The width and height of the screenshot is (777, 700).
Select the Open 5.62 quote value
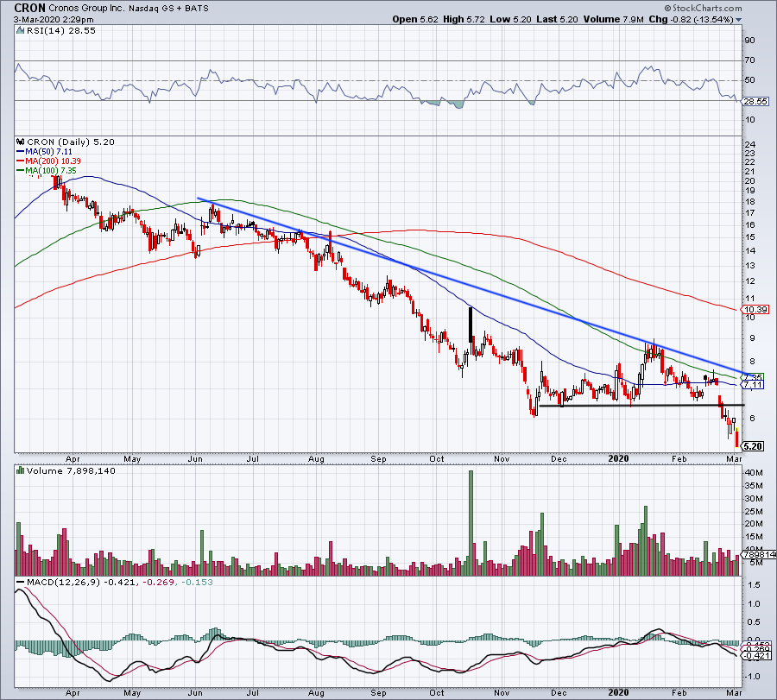click(415, 19)
